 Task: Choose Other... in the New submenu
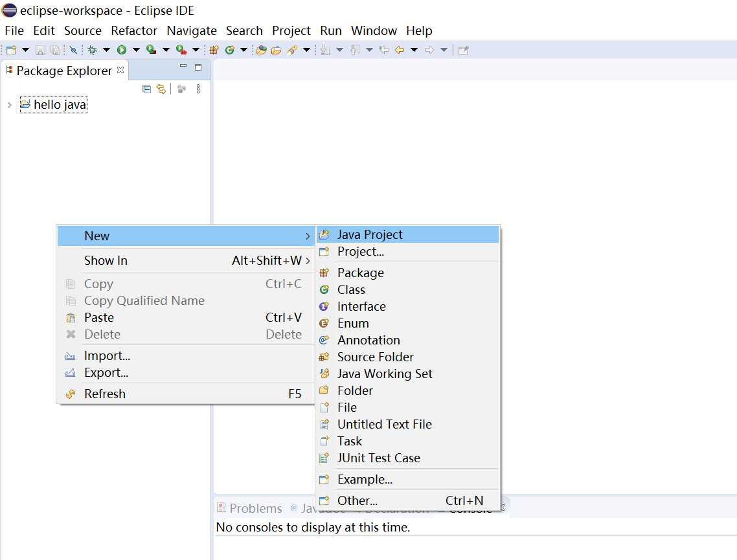[407, 501]
